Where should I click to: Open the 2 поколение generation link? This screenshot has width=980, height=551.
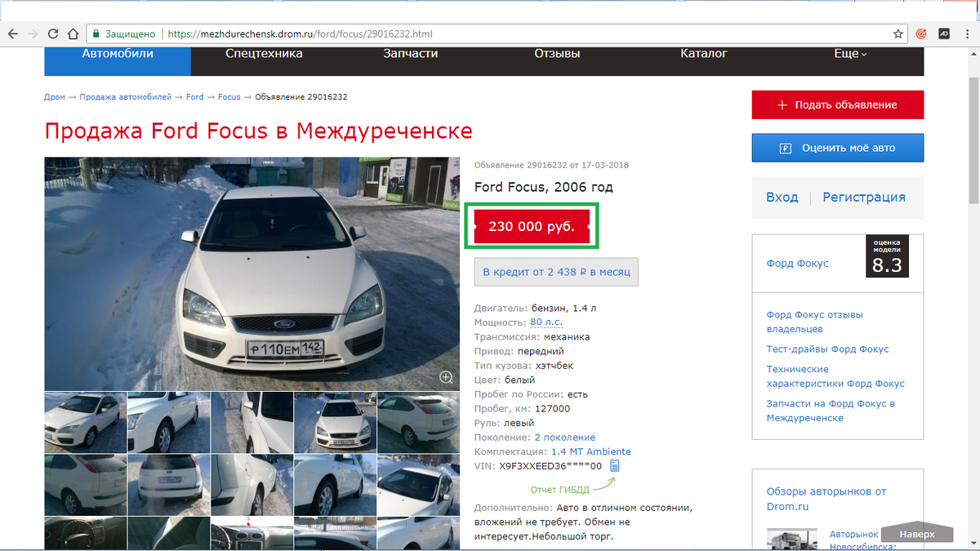pos(564,437)
